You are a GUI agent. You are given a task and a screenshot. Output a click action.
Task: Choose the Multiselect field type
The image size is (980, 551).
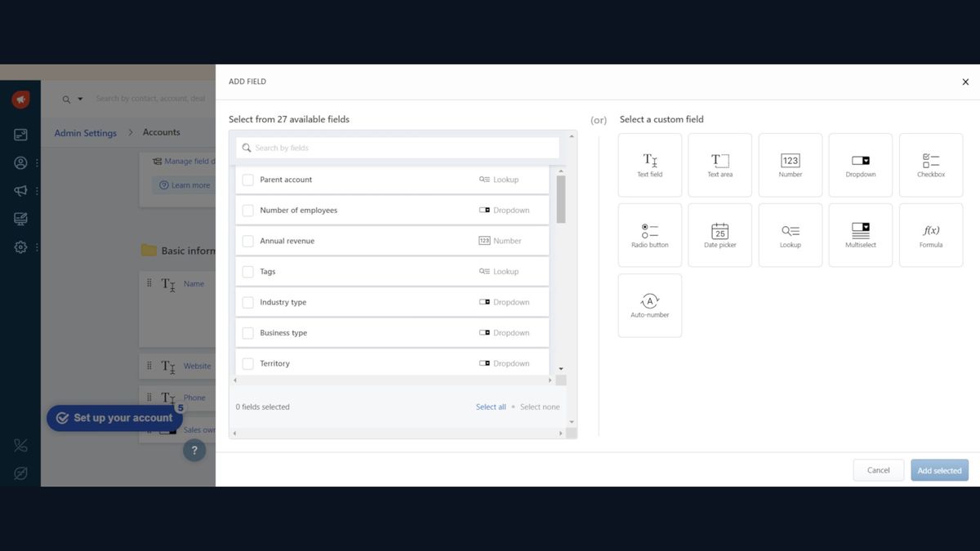[860, 234]
